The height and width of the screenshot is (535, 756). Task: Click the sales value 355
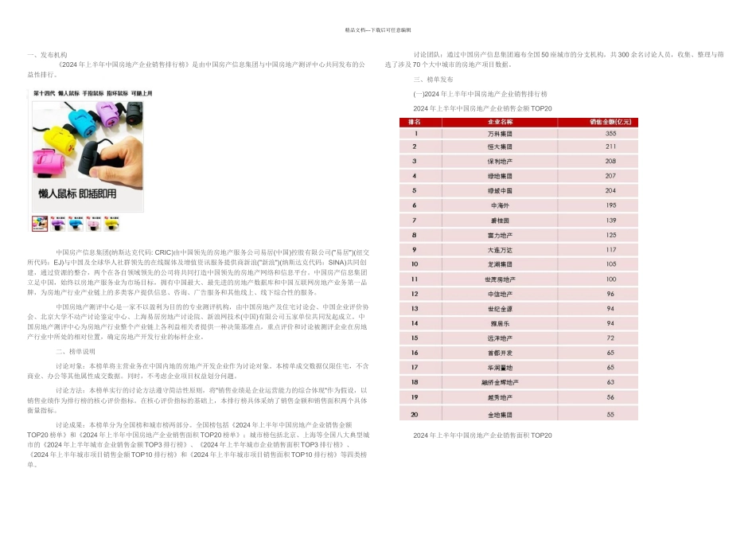(610, 134)
